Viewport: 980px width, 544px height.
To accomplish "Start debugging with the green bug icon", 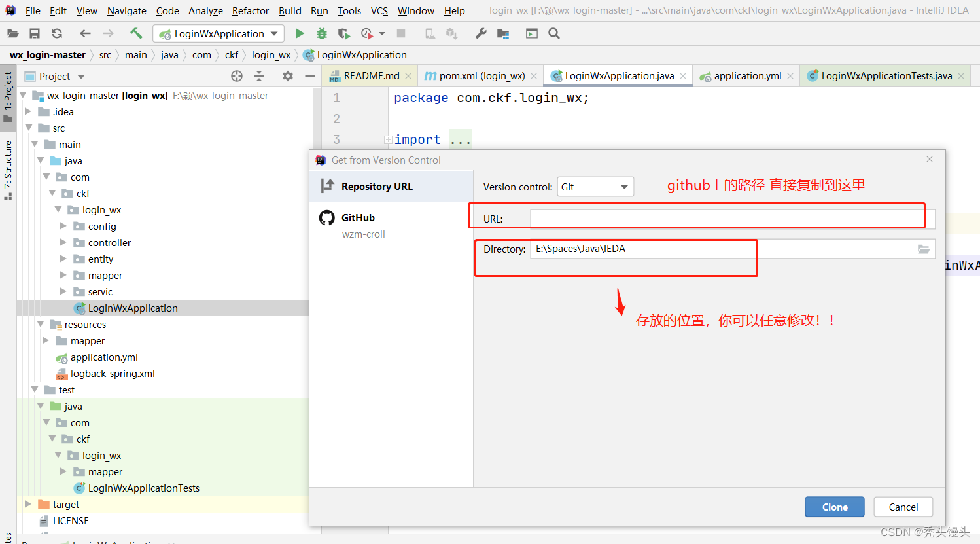I will 321,33.
